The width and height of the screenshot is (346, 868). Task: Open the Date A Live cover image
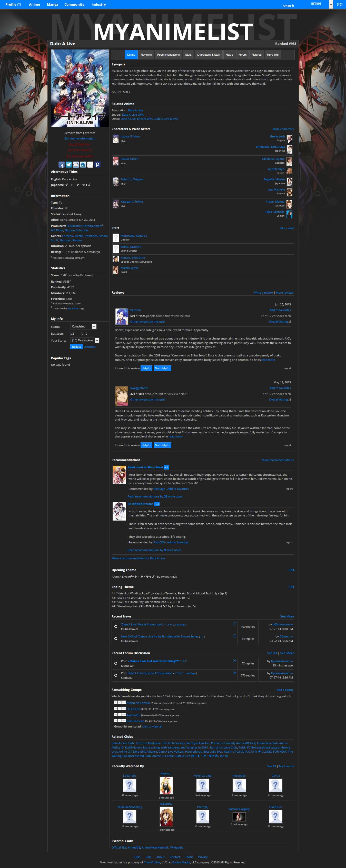pos(80,88)
